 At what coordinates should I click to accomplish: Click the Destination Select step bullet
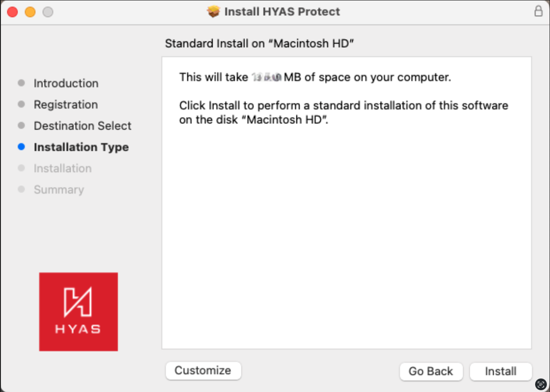21,126
